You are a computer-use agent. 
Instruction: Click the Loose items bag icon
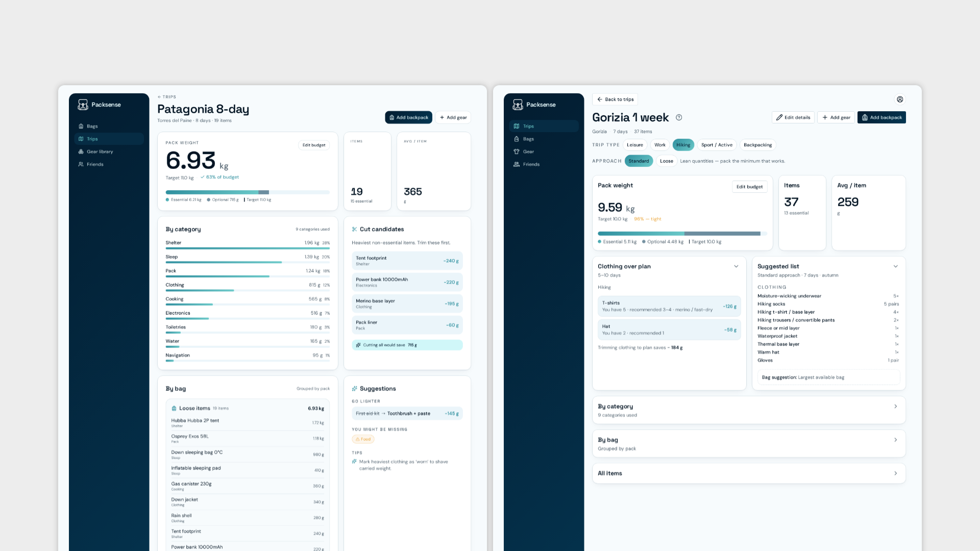coord(174,408)
